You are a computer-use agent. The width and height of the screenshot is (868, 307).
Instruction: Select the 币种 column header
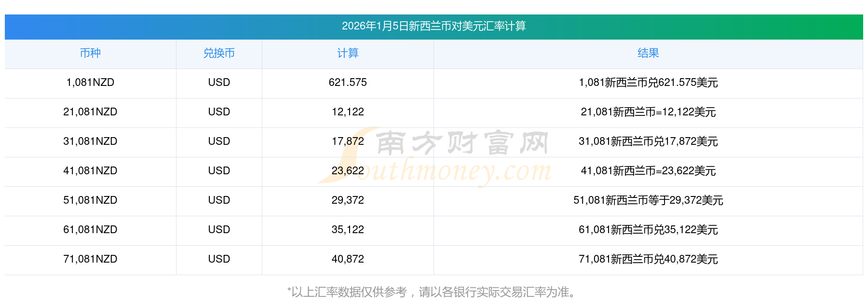pos(90,53)
